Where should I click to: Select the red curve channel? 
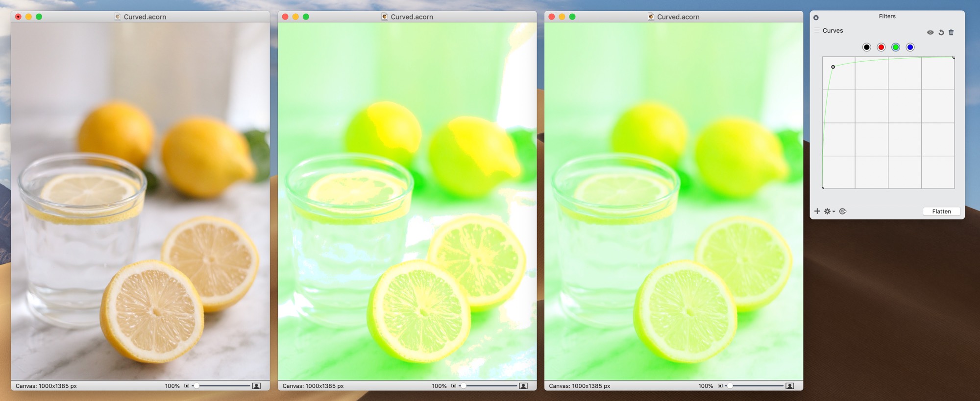[881, 47]
